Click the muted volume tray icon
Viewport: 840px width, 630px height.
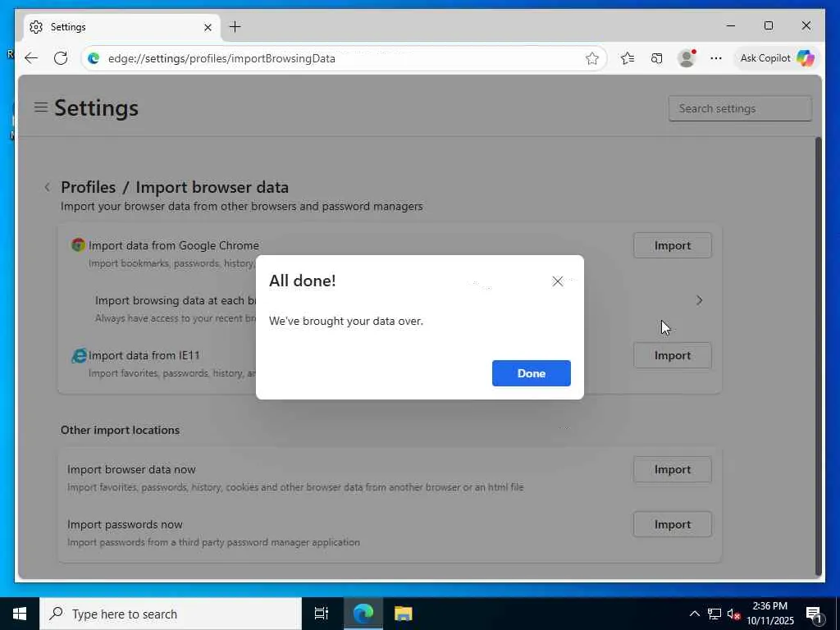(733, 614)
